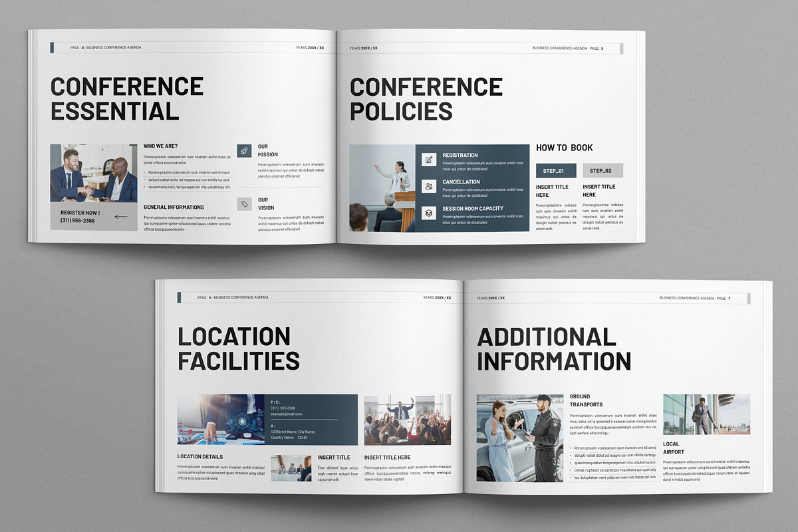Screen dimensions: 798x532
Task: Click the P / E : contact label
Action: (x=276, y=402)
